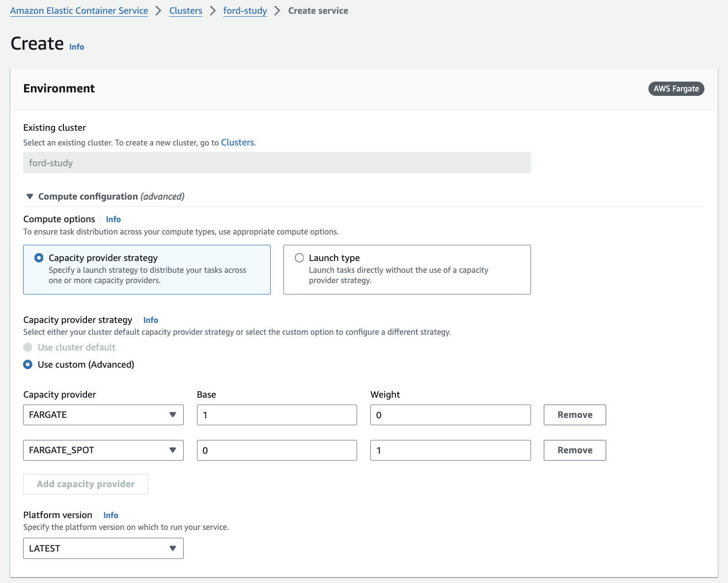Click the Clusters link in cluster description
The height and width of the screenshot is (583, 728).
(x=238, y=143)
